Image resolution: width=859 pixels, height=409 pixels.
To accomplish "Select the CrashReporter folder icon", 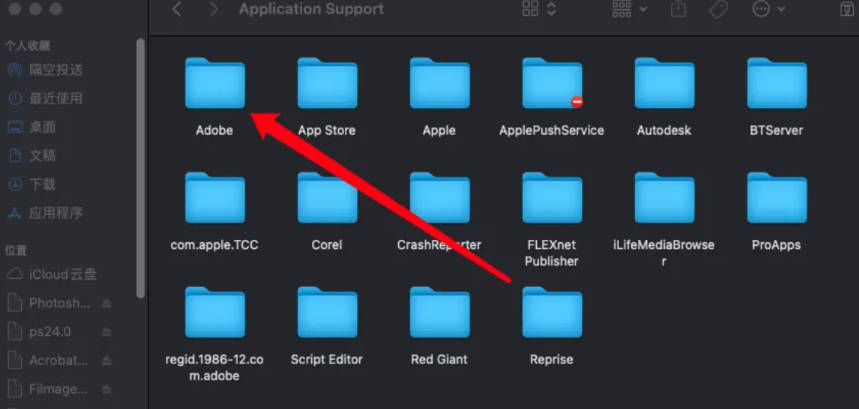I will 439,198.
